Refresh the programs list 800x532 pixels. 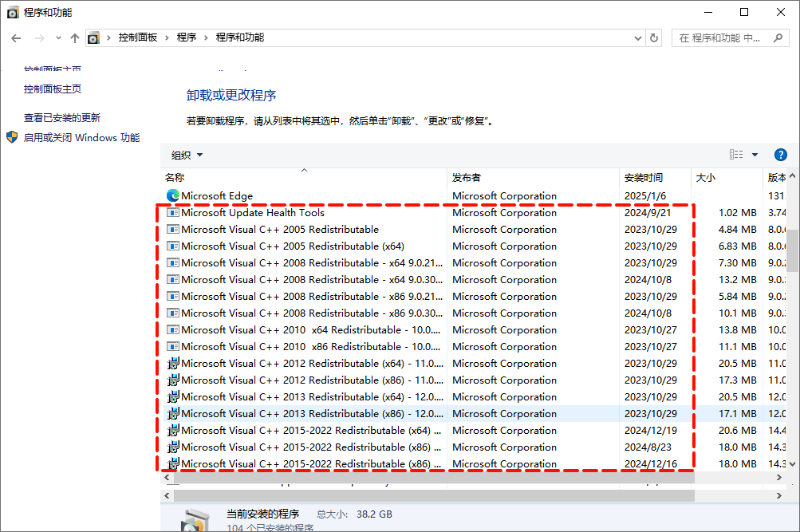coord(653,37)
